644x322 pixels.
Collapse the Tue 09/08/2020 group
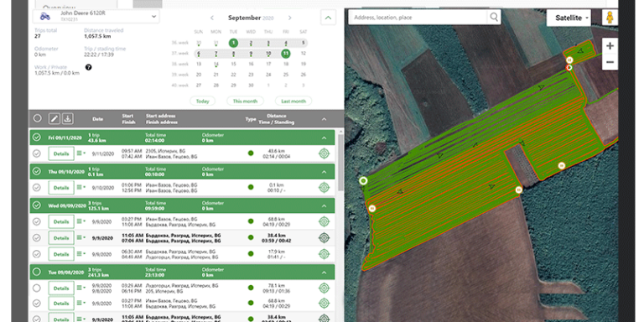pos(324,273)
